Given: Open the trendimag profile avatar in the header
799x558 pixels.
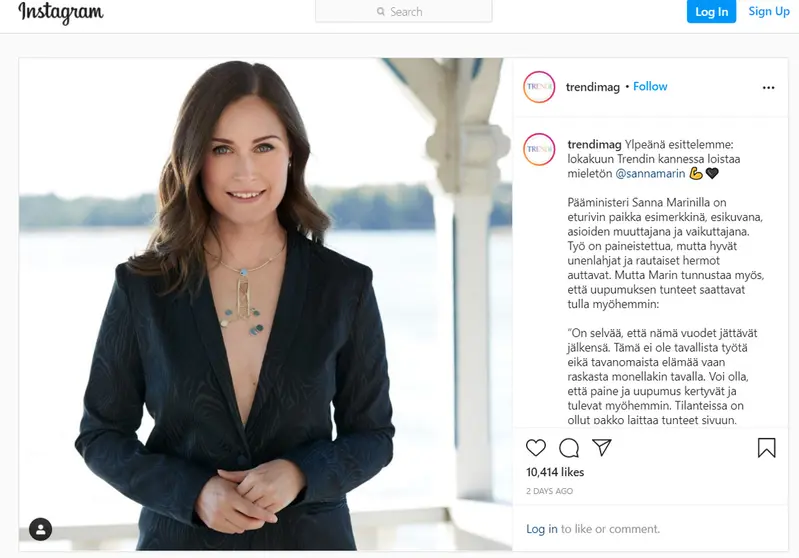Looking at the screenshot, I should click(x=539, y=87).
